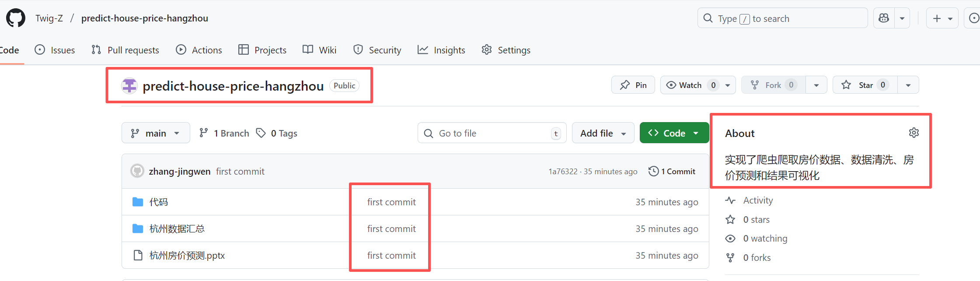Open the green Code dropdown
Viewport: 980px width, 281px height.
point(674,133)
